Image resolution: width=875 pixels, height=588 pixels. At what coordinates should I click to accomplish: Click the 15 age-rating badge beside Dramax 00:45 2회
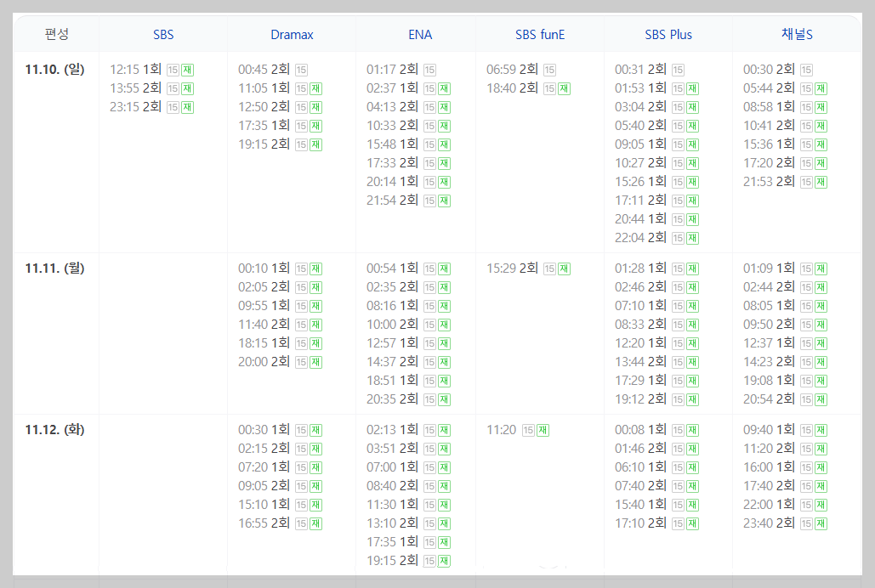tap(301, 70)
